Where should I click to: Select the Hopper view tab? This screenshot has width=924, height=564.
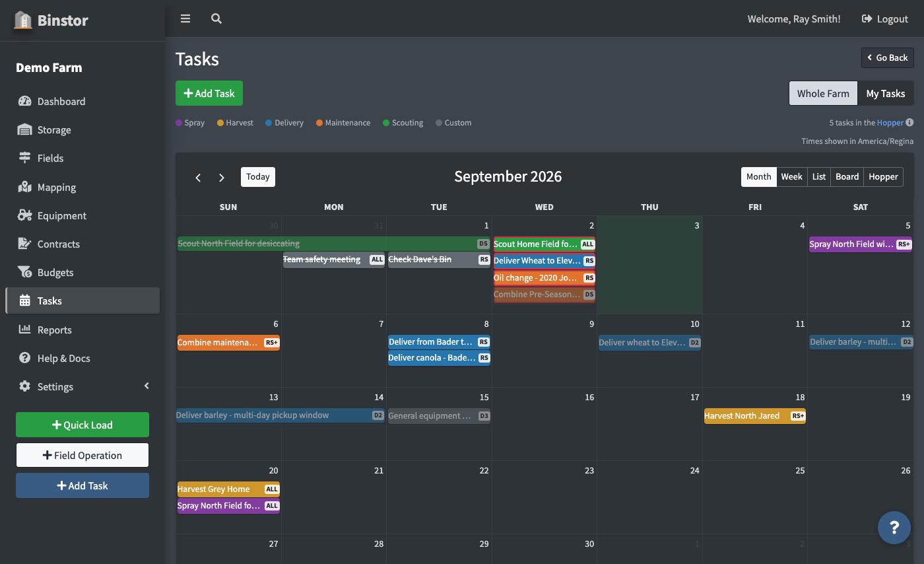coord(883,176)
